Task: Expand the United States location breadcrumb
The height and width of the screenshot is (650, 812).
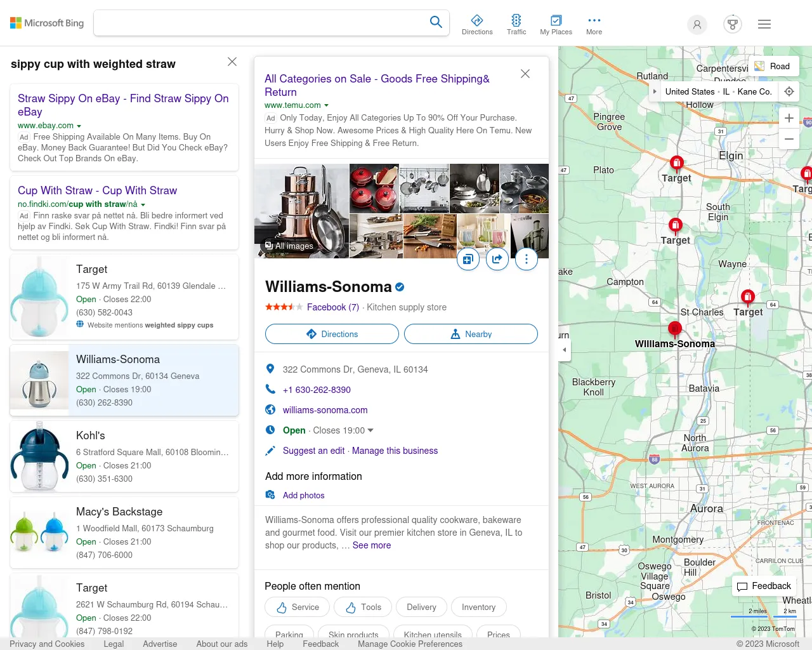Action: 655,91
